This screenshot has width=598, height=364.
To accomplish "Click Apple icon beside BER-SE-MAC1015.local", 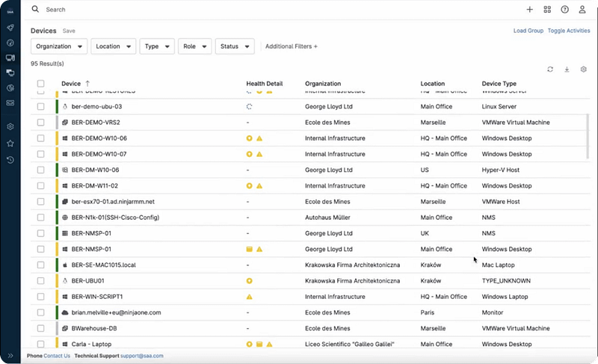I will tap(65, 265).
